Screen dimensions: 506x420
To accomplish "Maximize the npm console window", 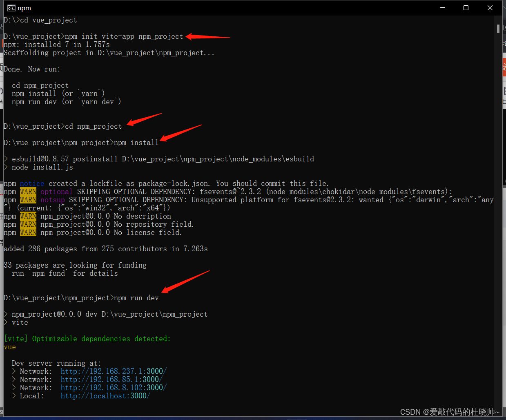I will point(466,8).
